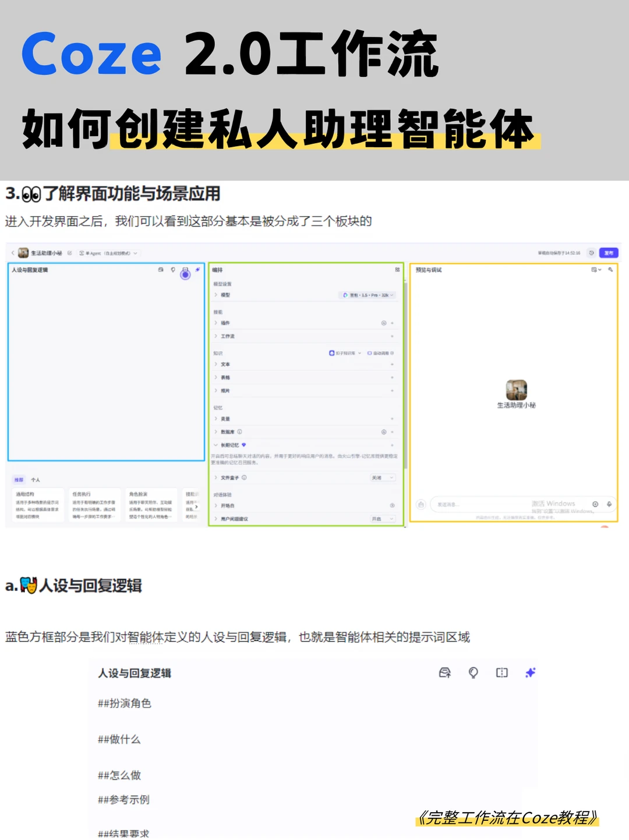Select the 通用结构 prompt template card
Image resolution: width=629 pixels, height=840 pixels.
coord(38,505)
